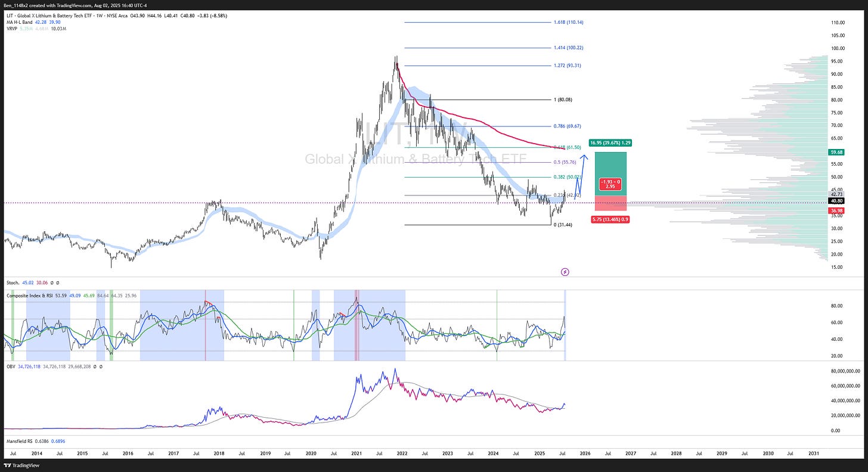Click the Mansfield RS value 0.6896

59,440
